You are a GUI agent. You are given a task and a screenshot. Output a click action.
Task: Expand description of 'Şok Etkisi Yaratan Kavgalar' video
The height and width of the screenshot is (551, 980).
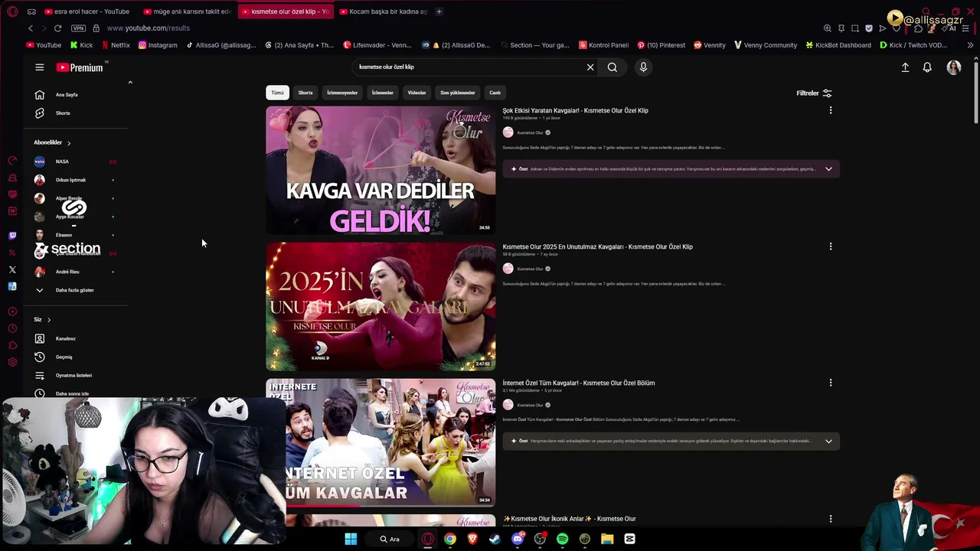point(828,169)
